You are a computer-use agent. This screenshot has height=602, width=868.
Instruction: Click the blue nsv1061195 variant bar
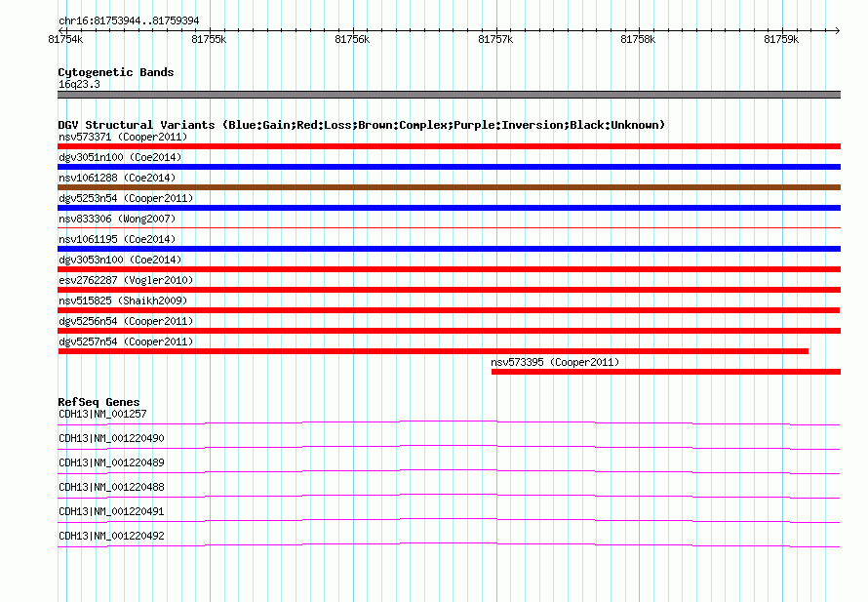coord(449,249)
